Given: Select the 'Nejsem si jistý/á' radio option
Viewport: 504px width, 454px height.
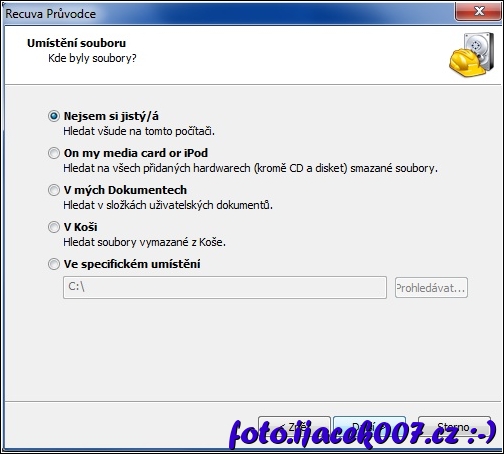Looking at the screenshot, I should pyautogui.click(x=54, y=116).
